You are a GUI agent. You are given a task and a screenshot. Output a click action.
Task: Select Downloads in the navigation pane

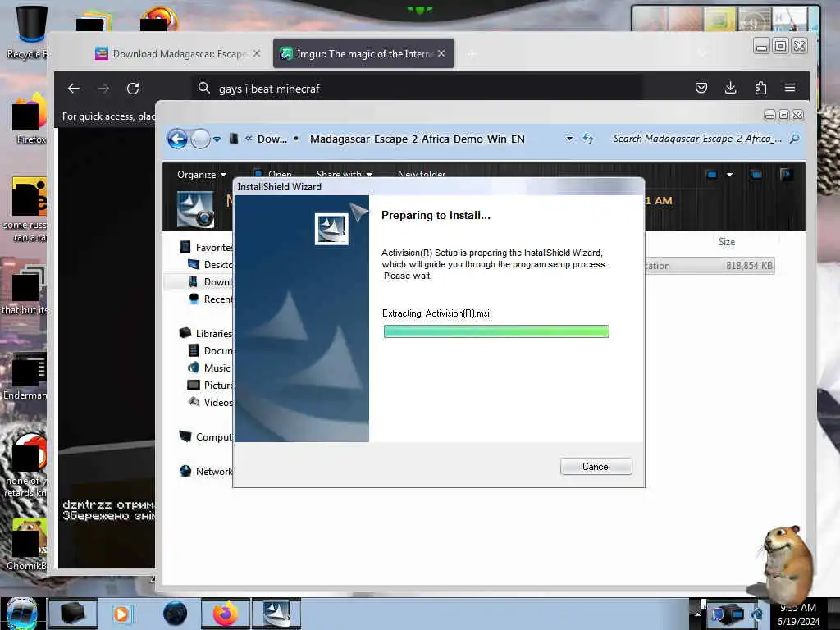pos(211,282)
